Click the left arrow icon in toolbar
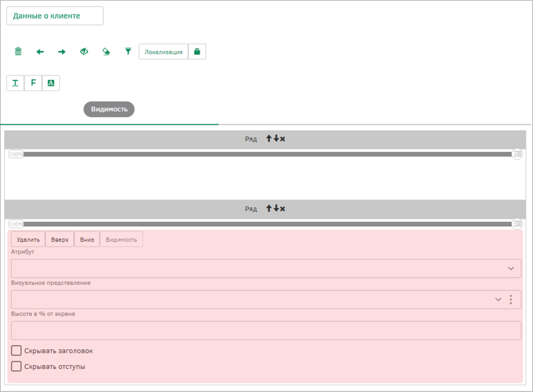 [40, 52]
